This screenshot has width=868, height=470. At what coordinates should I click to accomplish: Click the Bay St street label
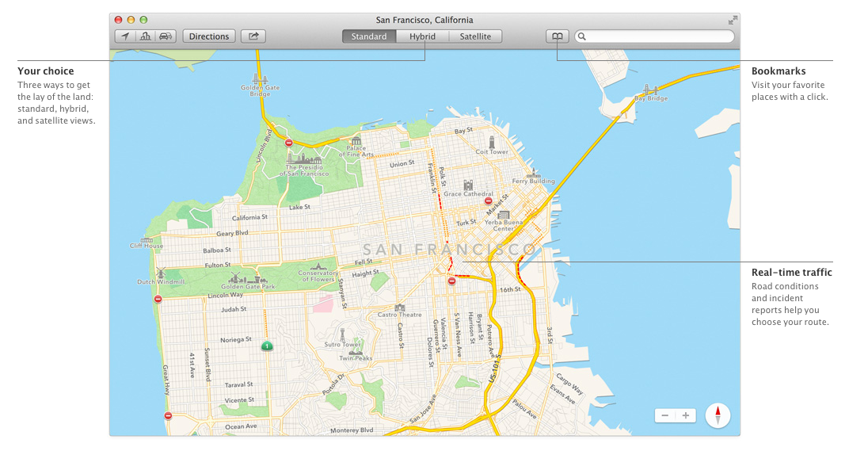click(463, 131)
